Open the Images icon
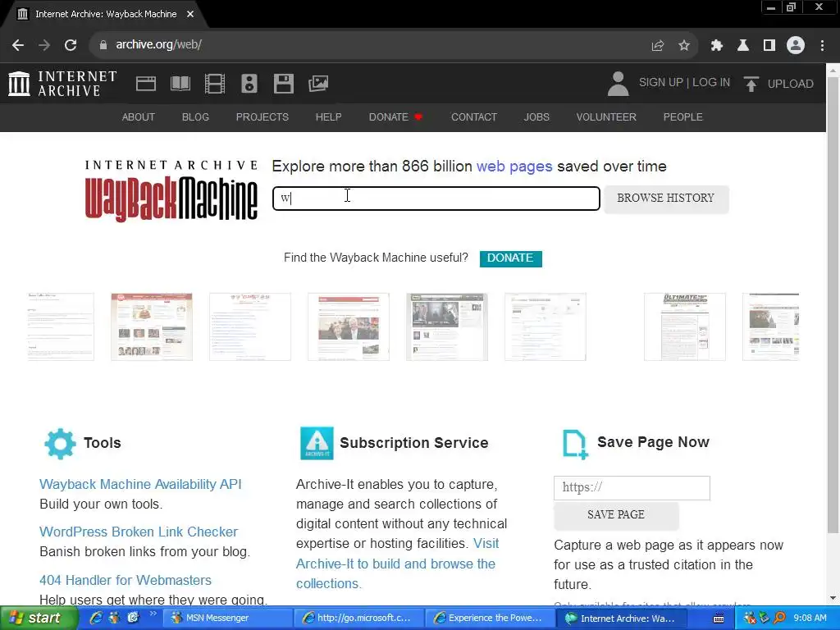The image size is (840, 630). [x=318, y=84]
